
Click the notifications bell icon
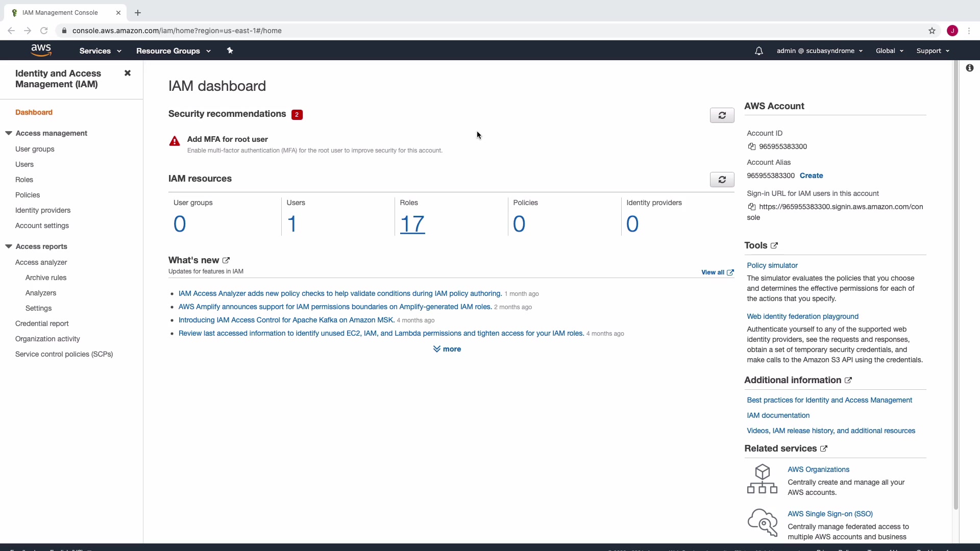(x=758, y=51)
